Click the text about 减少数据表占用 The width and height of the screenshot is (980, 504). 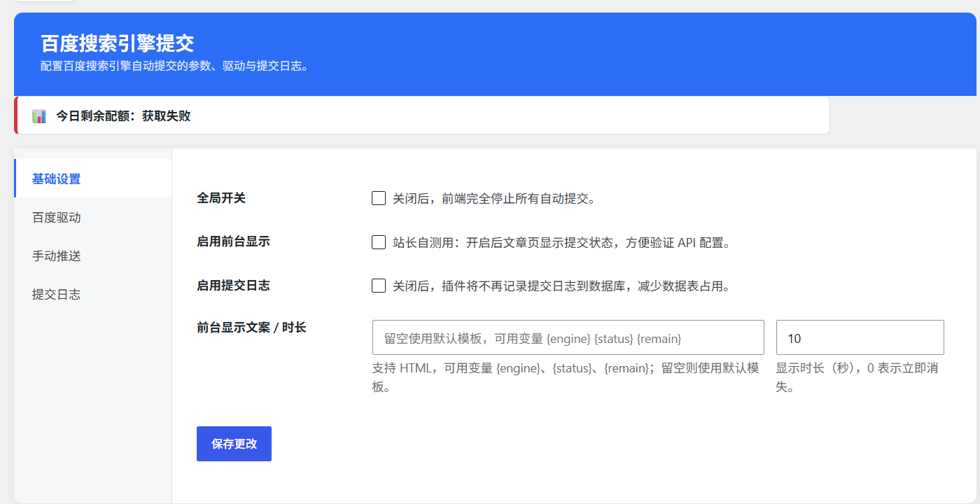pyautogui.click(x=561, y=286)
